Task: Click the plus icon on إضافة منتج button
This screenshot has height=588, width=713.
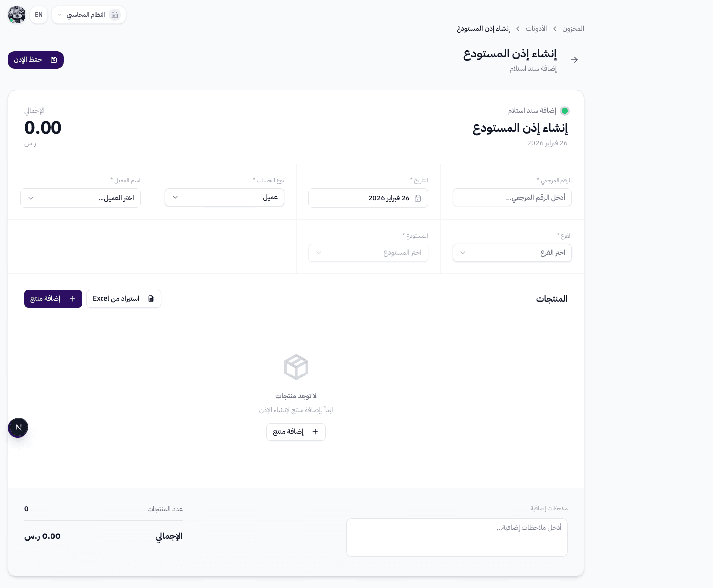Action: 72,299
